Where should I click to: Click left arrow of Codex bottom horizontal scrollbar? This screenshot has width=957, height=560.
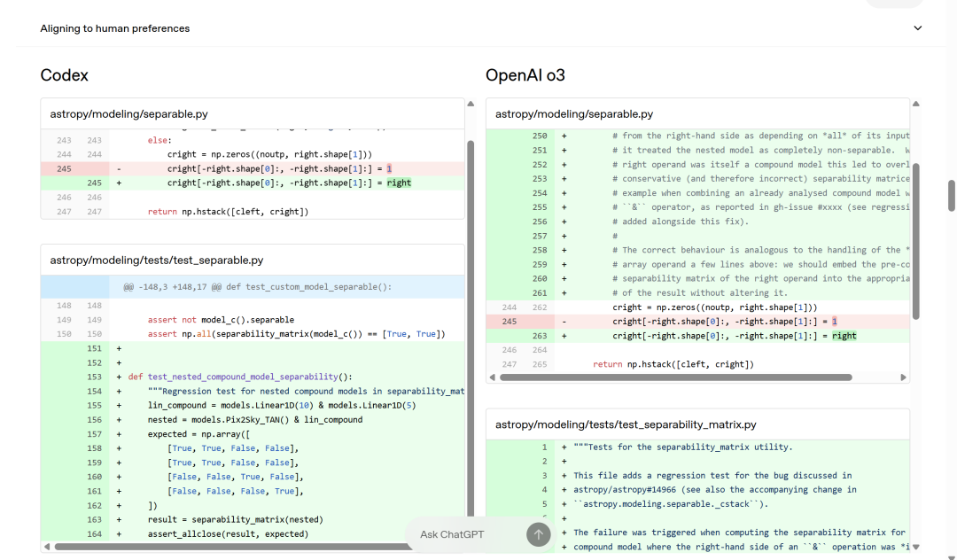coord(46,546)
